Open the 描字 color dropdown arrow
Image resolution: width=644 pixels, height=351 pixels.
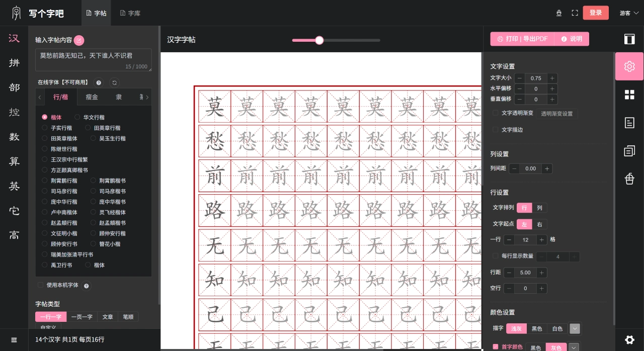575,328
